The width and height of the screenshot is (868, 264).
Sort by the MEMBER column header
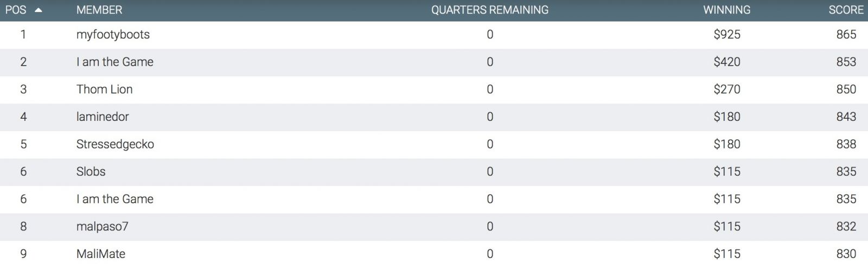pyautogui.click(x=99, y=10)
